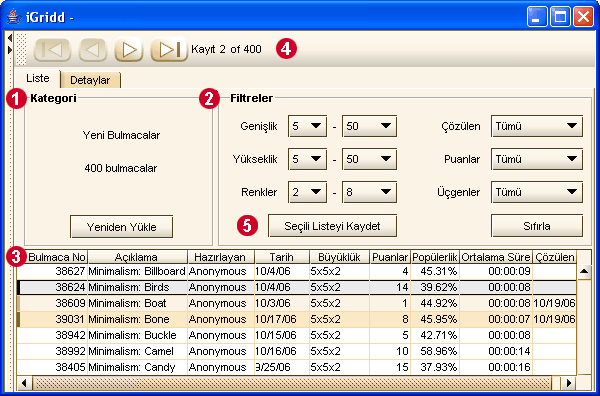The image size is (600, 396).
Task: Sort by Ortalama Süre column header
Action: point(496,257)
